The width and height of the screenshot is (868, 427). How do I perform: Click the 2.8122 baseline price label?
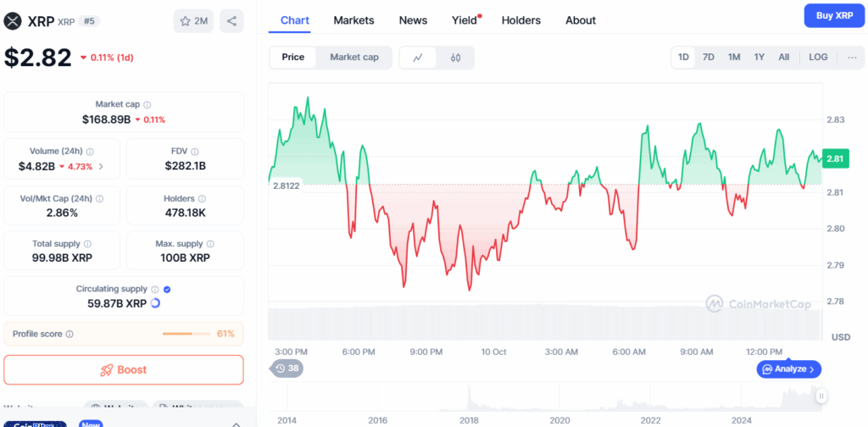[x=287, y=186]
